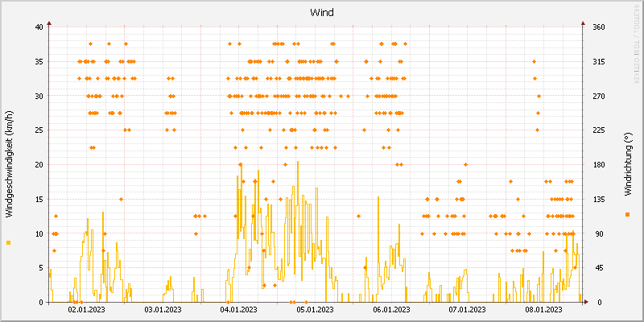
Task: Click the left axis value 30
Action: (39, 96)
